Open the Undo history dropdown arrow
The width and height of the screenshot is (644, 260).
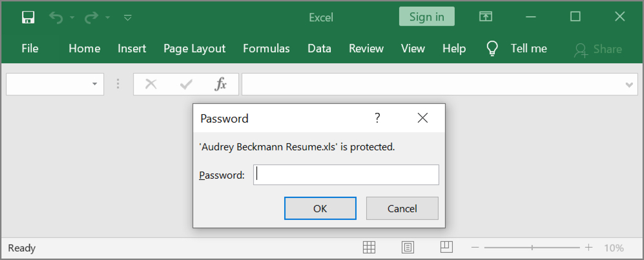72,17
